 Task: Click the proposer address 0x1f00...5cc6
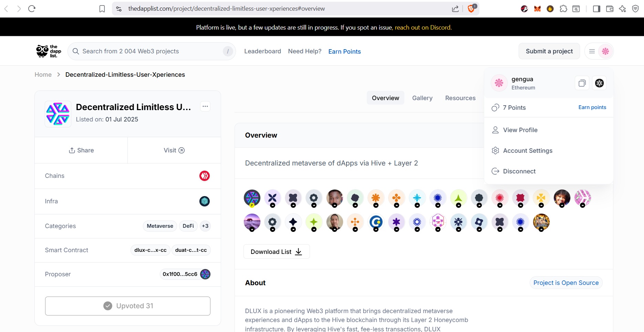click(180, 274)
